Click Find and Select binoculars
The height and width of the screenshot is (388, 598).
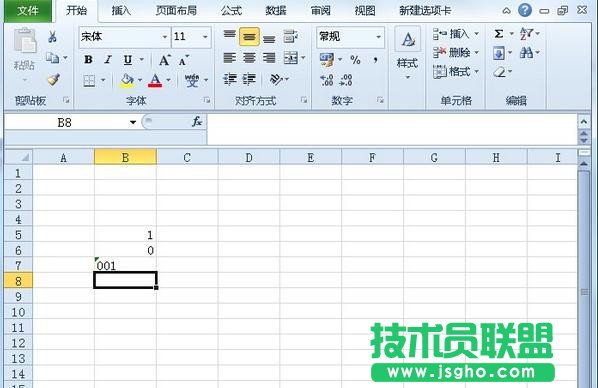coord(527,53)
